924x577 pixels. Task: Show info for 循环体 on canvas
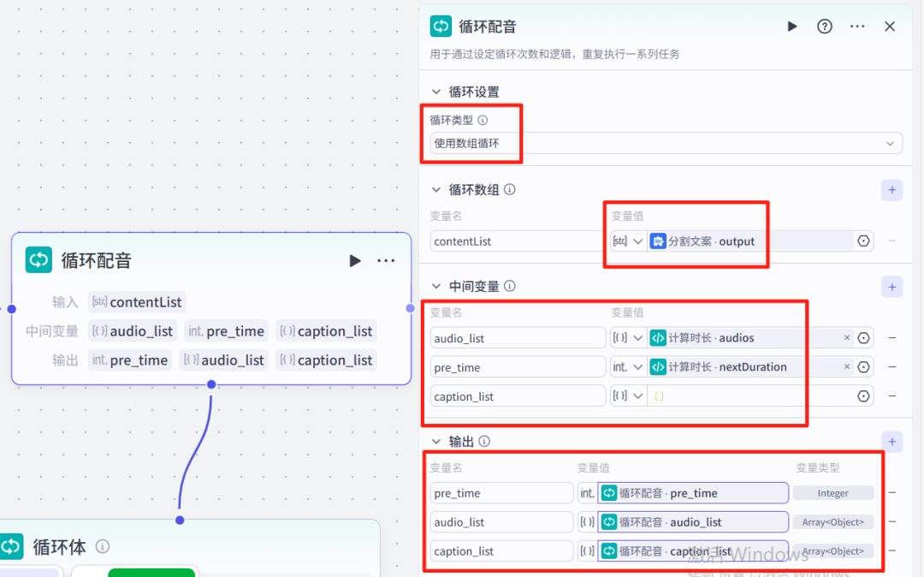pos(103,546)
